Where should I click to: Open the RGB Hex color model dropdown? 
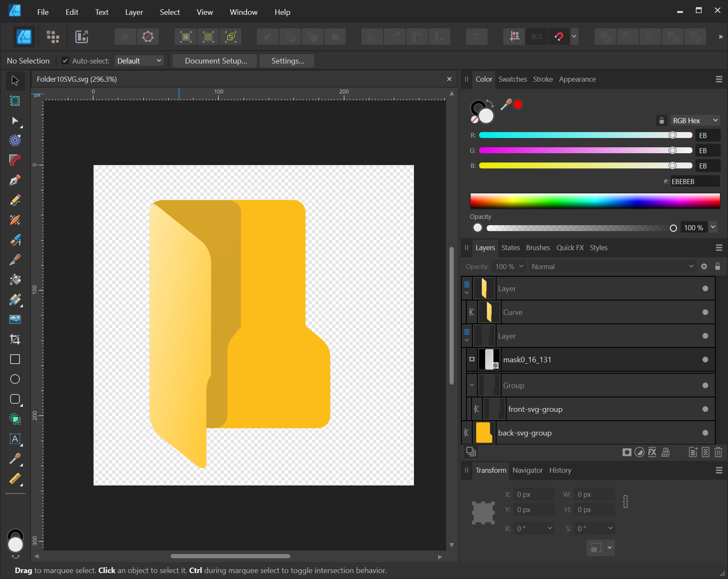coord(695,121)
